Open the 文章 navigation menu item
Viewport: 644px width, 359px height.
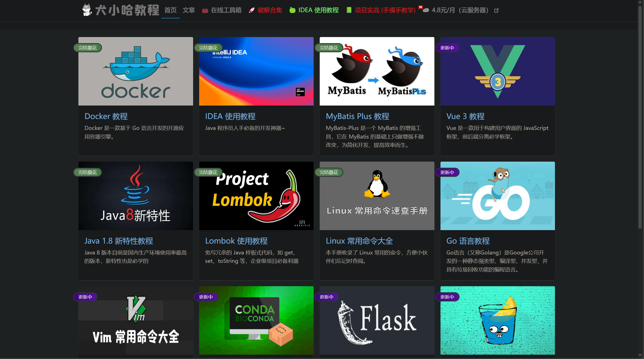[189, 10]
